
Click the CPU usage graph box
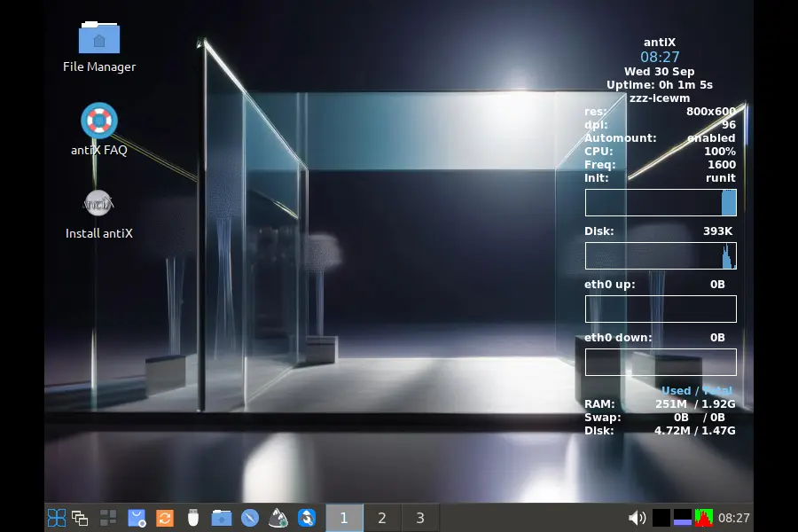(x=661, y=203)
